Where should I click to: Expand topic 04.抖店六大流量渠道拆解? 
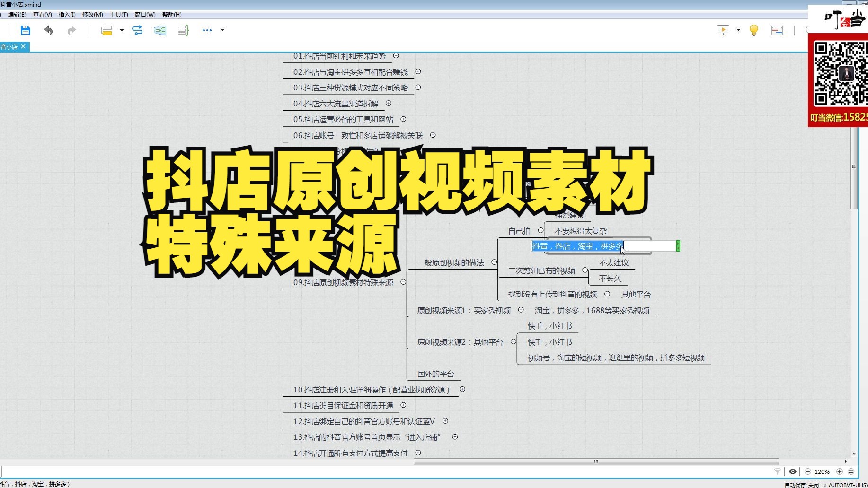pyautogui.click(x=389, y=103)
